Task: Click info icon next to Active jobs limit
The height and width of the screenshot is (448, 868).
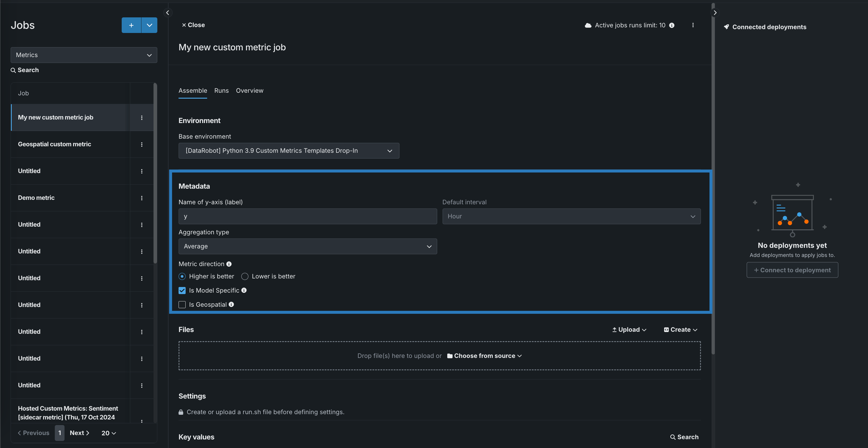Action: click(671, 25)
